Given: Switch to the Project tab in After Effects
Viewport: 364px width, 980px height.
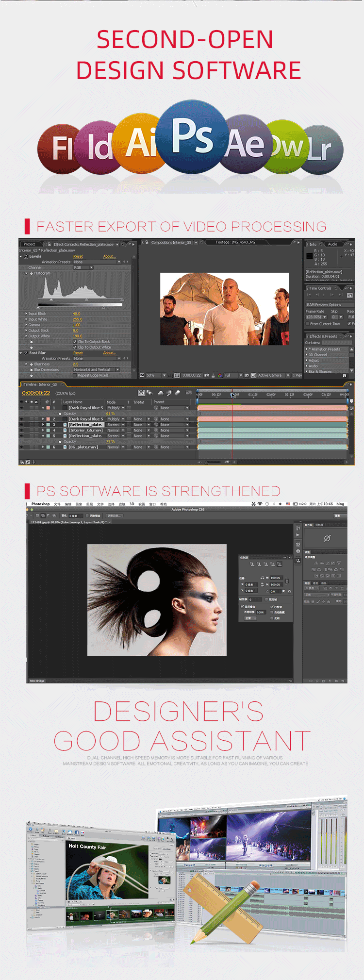Looking at the screenshot, I should (x=30, y=244).
